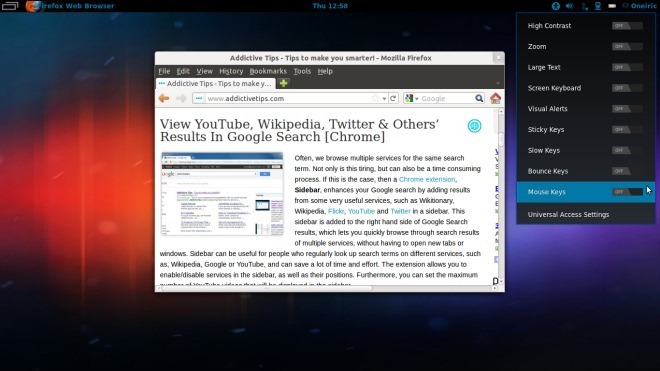Open the History menu
Image resolution: width=660 pixels, height=371 pixels.
[231, 71]
